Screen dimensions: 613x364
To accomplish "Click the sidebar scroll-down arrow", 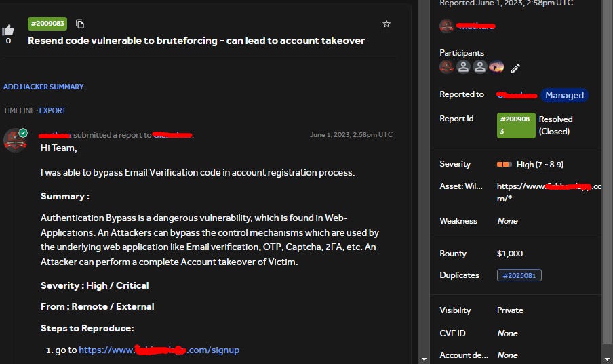I will (608, 359).
